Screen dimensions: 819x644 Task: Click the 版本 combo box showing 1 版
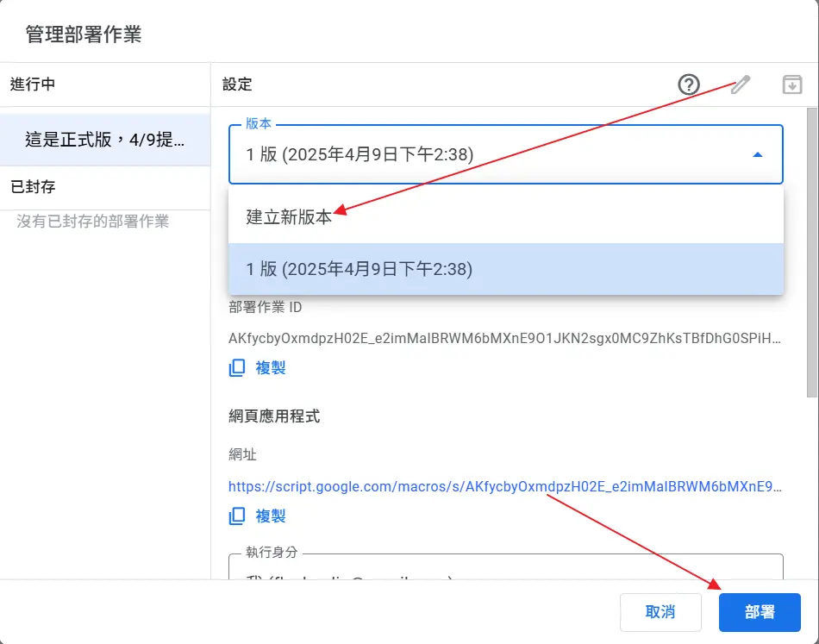[x=491, y=155]
